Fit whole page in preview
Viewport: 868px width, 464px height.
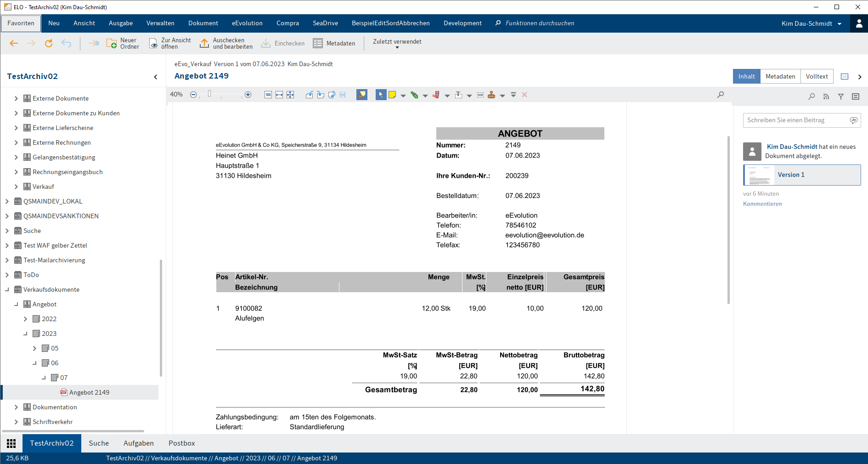coord(290,95)
